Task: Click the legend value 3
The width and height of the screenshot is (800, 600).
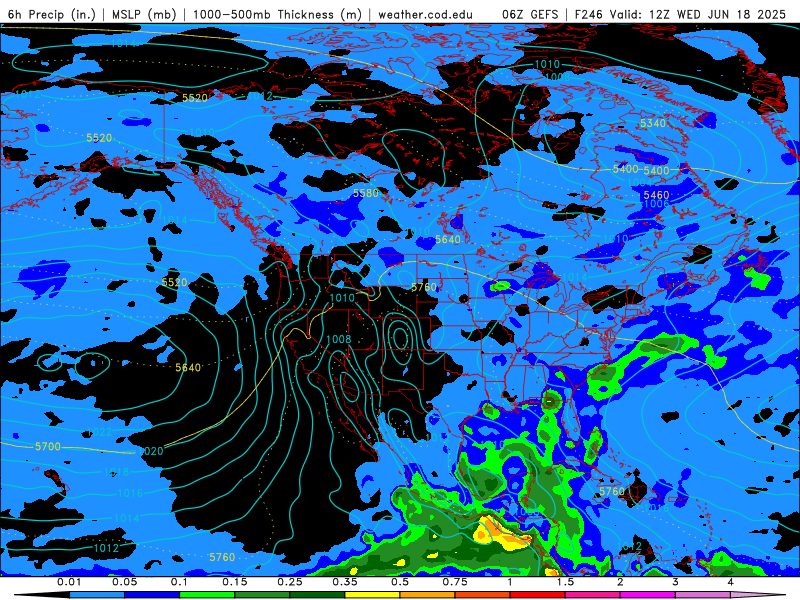Action: 675,582
